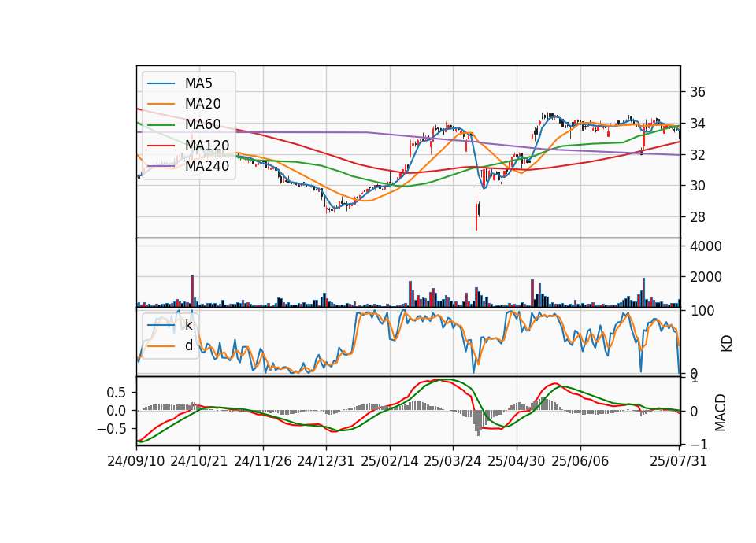
Task: Click the MACD left axis value 0.0
Action: (x=117, y=411)
